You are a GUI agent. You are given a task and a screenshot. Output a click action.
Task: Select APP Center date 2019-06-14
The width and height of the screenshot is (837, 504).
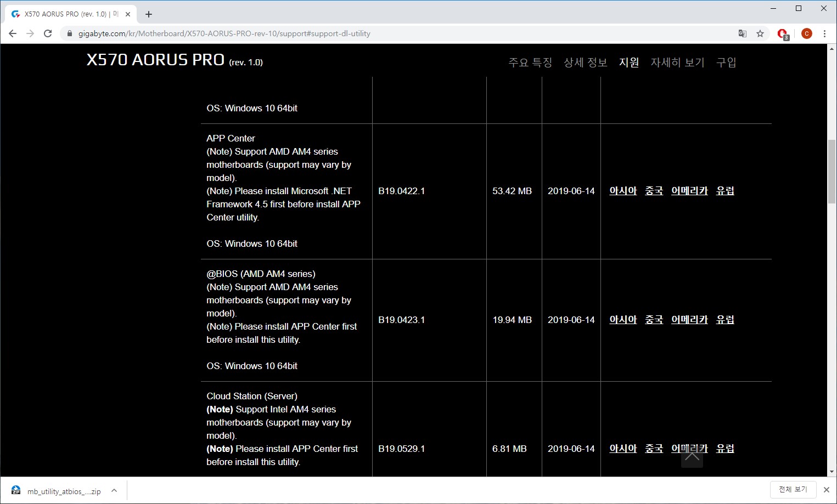571,191
